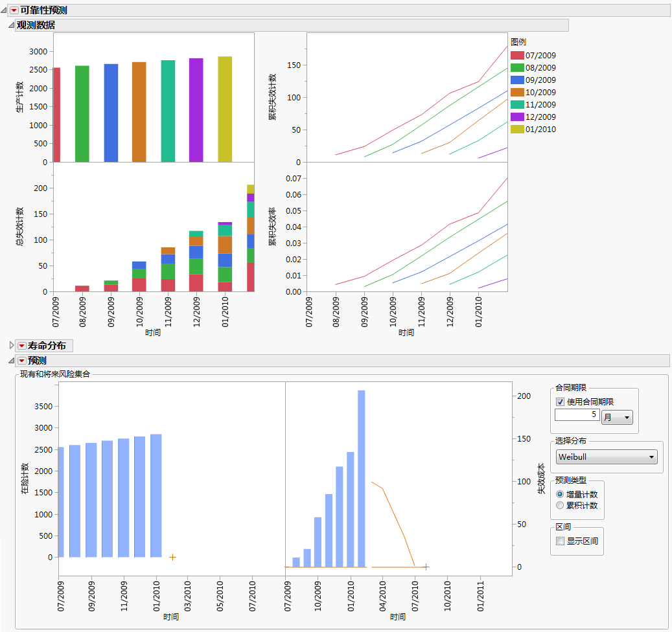Screen dimensions: 672x632
Task: Collapse the 可靠性预测 report outline
Action: click(4, 10)
